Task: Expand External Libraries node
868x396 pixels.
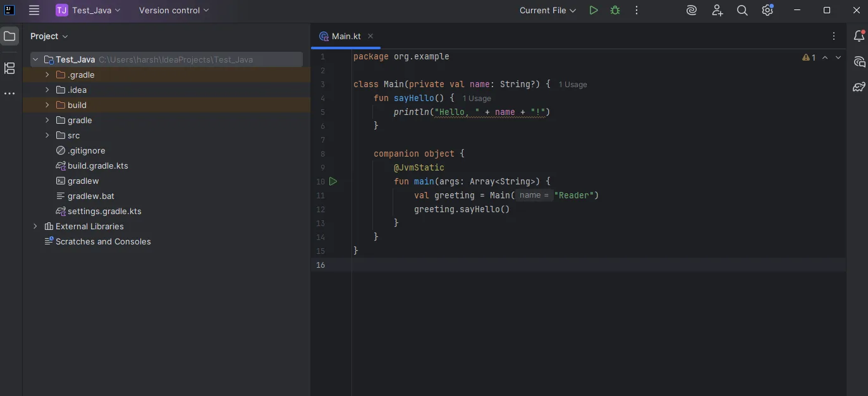Action: [35, 226]
